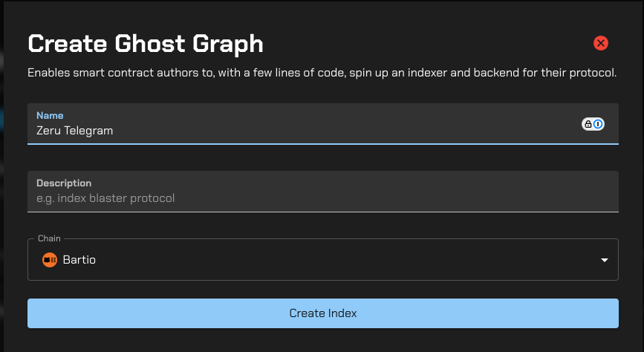644x352 pixels.
Task: Click the orange Bartio chain icon
Action: 50,260
